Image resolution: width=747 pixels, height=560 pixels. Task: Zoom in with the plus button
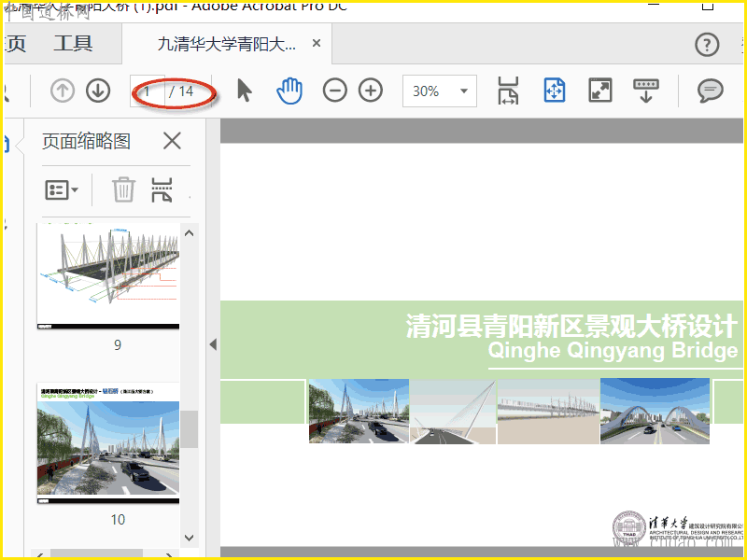(x=371, y=91)
